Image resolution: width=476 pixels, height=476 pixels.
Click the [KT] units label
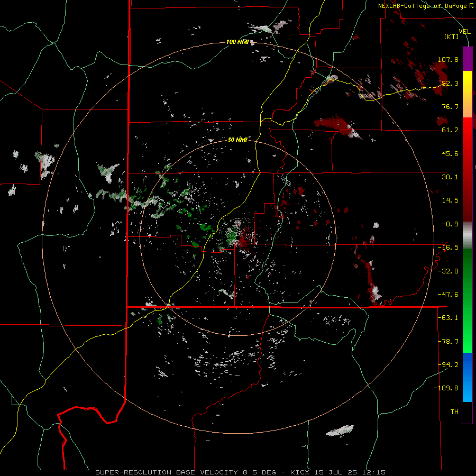click(452, 36)
